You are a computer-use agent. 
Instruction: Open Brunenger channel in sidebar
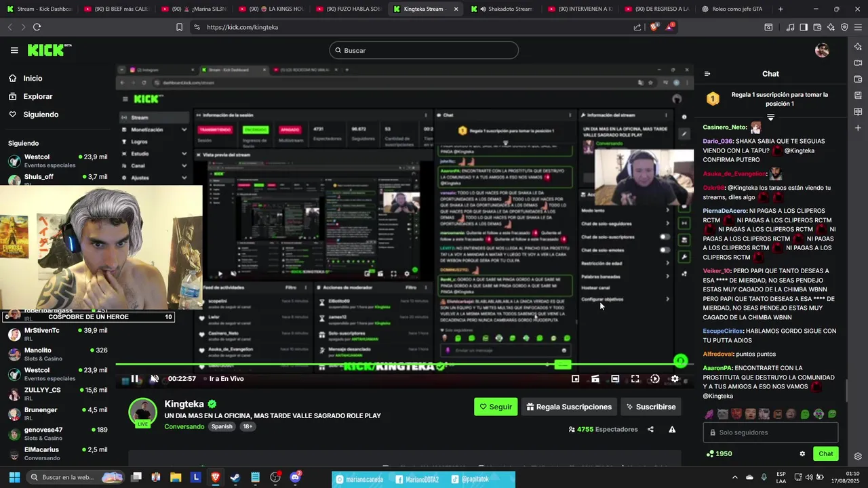[x=57, y=413]
